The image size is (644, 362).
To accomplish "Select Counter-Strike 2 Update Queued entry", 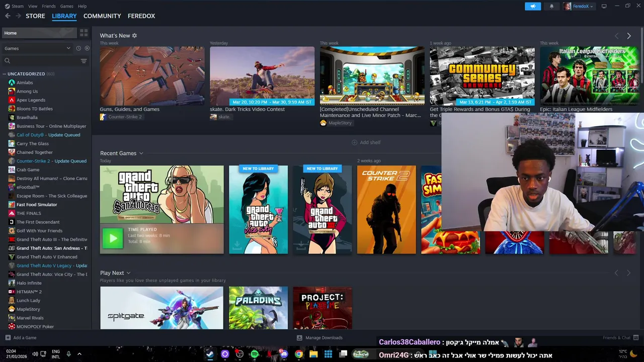I will pyautogui.click(x=51, y=161).
